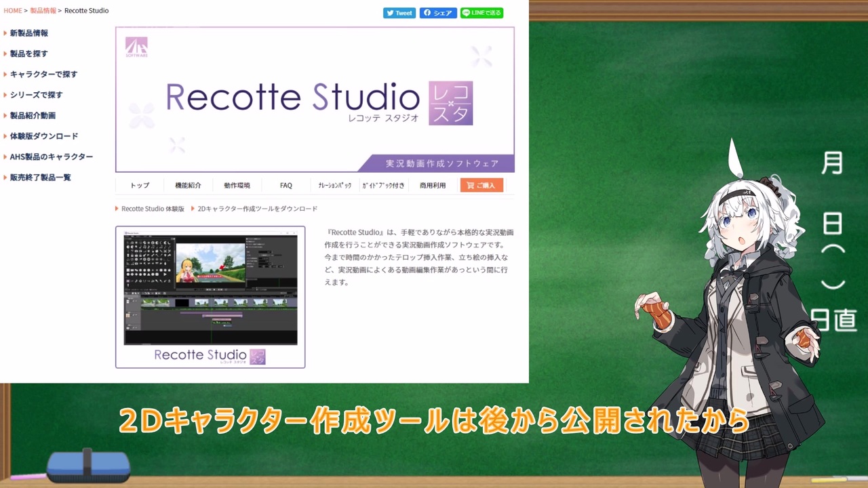The width and height of the screenshot is (868, 488).
Task: Open 新製品情報 in the sidebar
Action: click(x=28, y=33)
